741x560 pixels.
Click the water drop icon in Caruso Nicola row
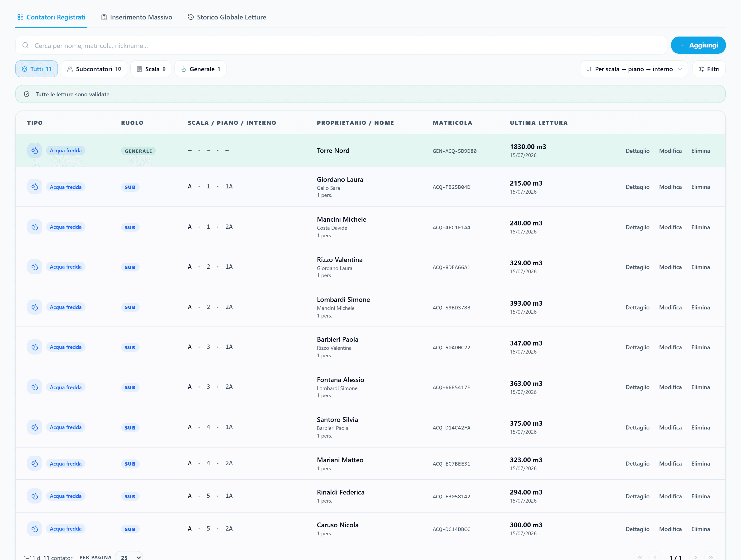(x=34, y=528)
